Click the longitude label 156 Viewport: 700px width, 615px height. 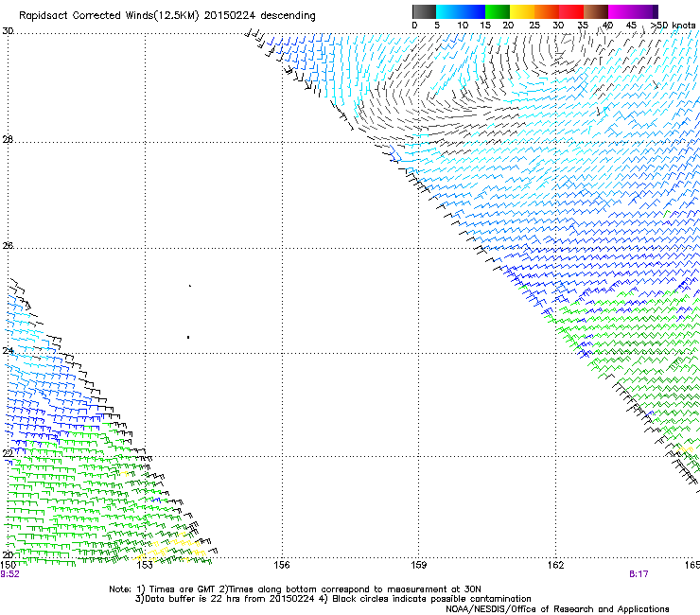tap(282, 565)
